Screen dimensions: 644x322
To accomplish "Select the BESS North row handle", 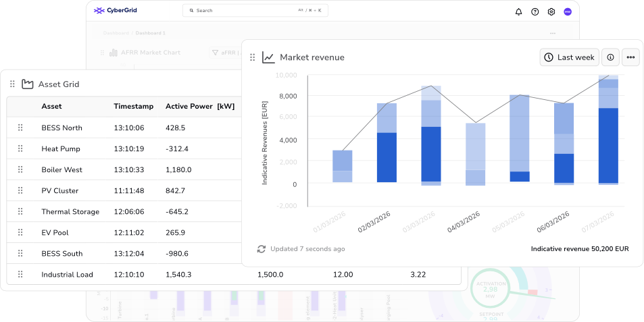I will [20, 128].
